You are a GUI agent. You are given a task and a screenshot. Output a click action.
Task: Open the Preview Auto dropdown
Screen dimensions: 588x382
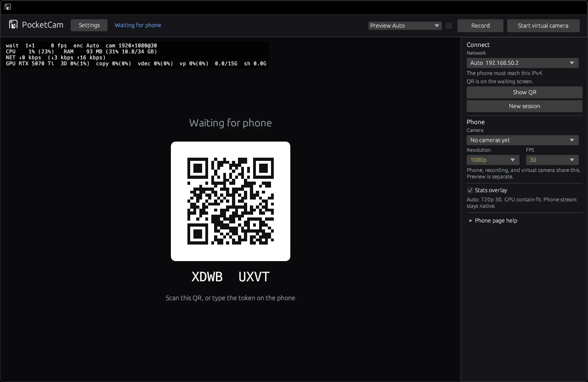coord(405,26)
